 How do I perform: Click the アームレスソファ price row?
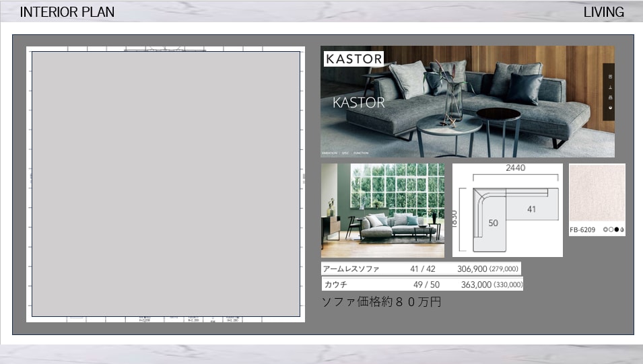(421, 269)
